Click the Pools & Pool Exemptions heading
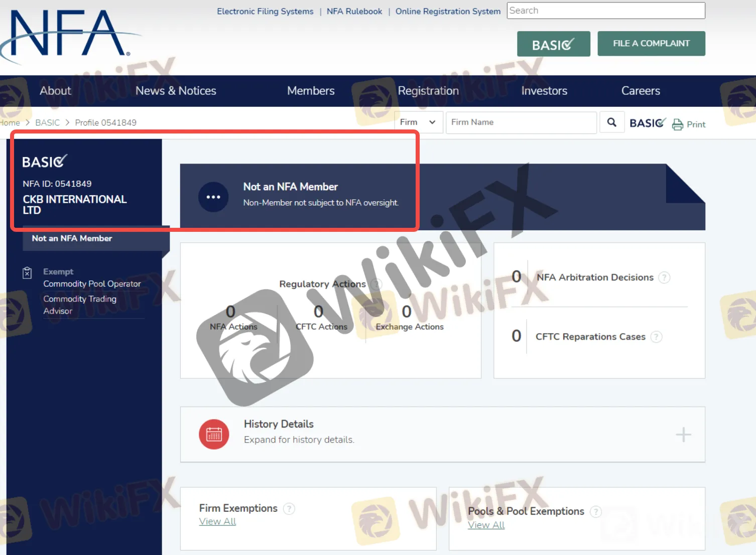This screenshot has width=756, height=555. (x=526, y=511)
